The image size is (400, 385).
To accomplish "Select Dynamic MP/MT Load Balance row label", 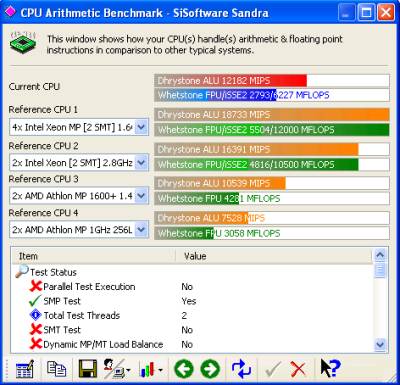I will tap(103, 344).
